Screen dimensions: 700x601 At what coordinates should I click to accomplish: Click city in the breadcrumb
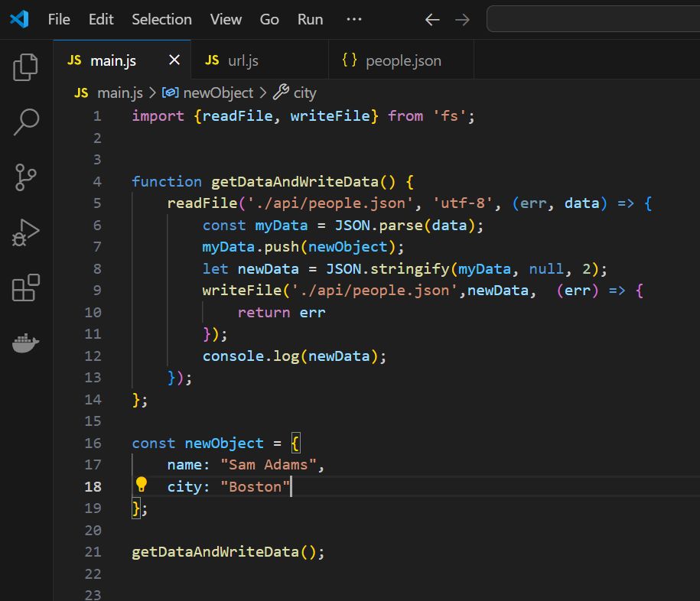(x=305, y=93)
